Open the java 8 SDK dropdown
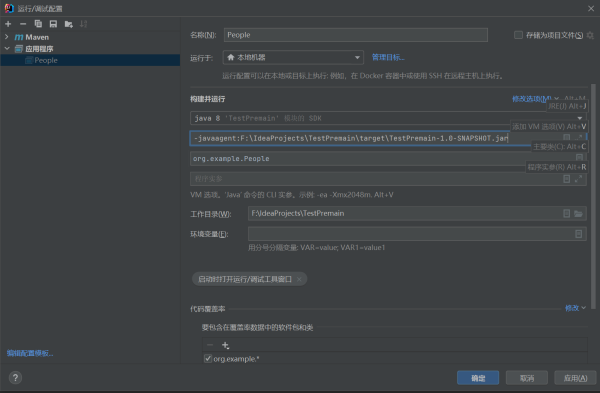 388,118
